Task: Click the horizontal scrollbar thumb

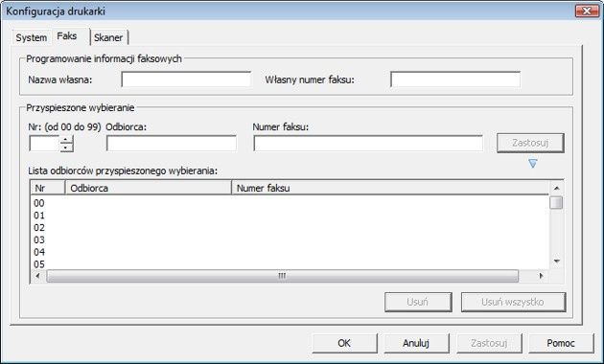Action: (283, 276)
